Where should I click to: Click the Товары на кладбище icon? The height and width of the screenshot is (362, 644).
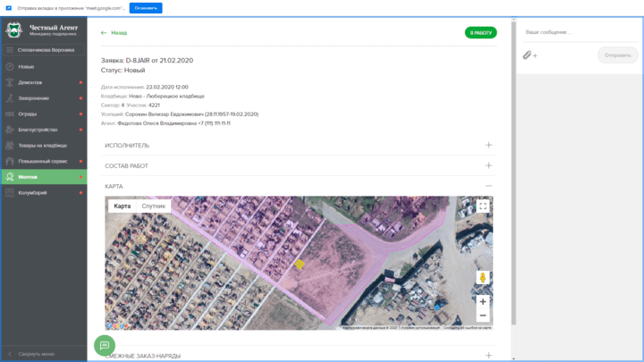coord(10,146)
